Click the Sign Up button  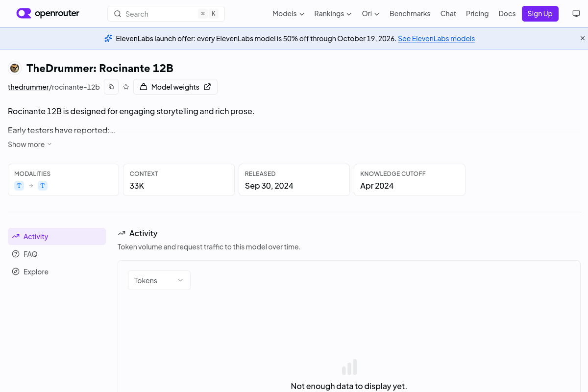coord(540,14)
